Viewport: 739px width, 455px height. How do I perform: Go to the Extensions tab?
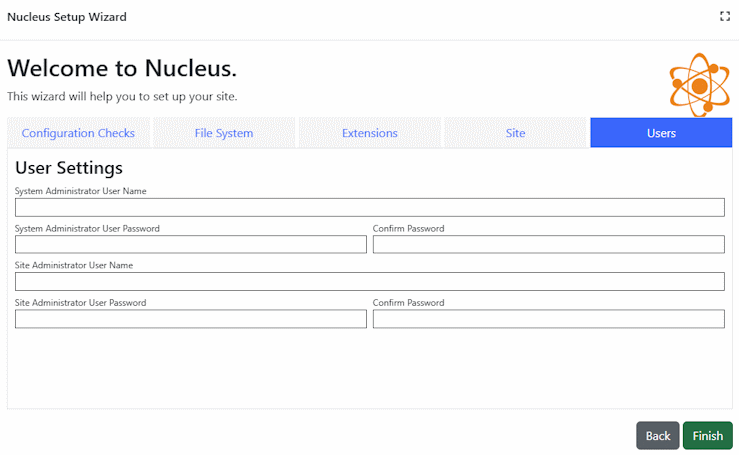click(x=370, y=133)
